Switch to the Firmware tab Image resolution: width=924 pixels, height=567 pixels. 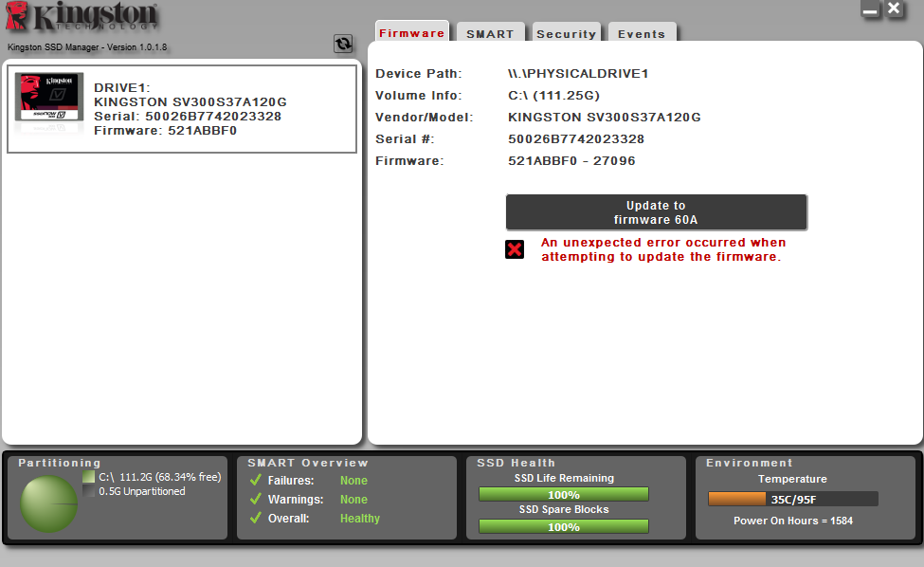tap(412, 32)
